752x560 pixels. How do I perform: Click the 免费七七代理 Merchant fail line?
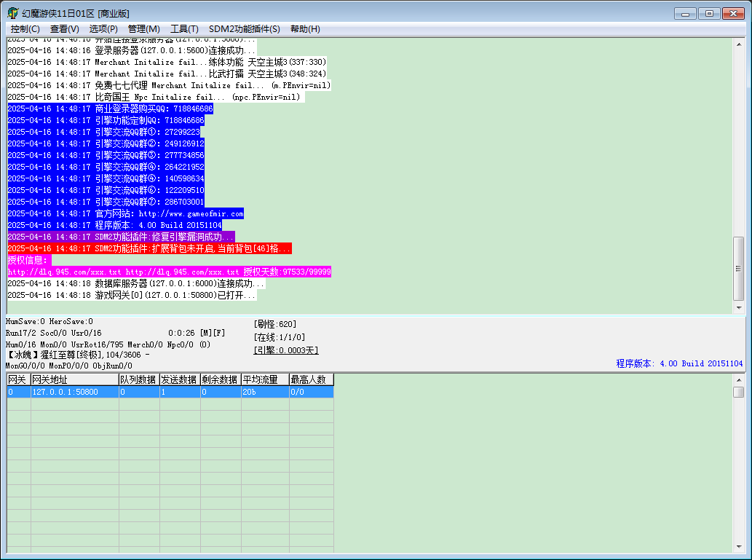(x=169, y=85)
